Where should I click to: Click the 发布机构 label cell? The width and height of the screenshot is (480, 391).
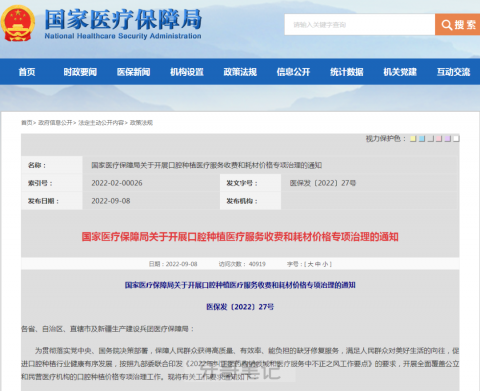click(x=250, y=201)
